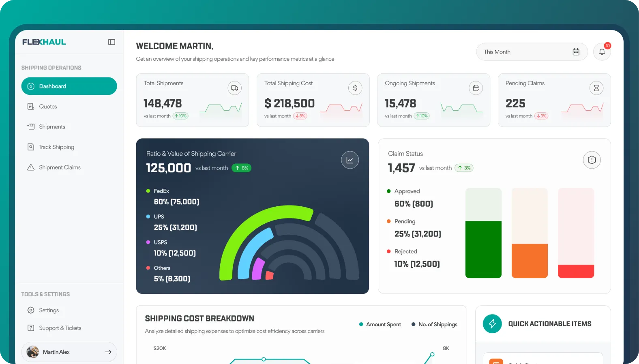Image resolution: width=639 pixels, height=364 pixels.
Task: Click the $ 218,500 shipping cost value
Action: (289, 103)
